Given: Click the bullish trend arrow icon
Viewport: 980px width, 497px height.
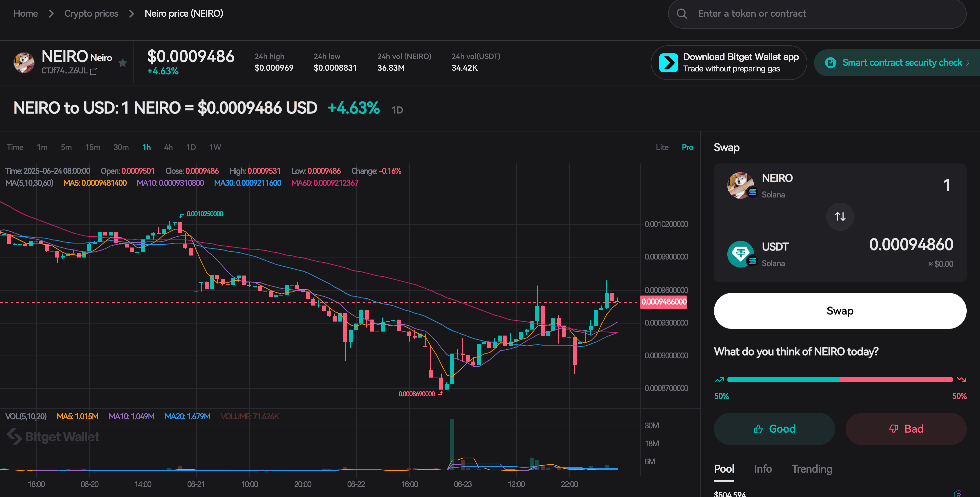Looking at the screenshot, I should click(x=719, y=379).
